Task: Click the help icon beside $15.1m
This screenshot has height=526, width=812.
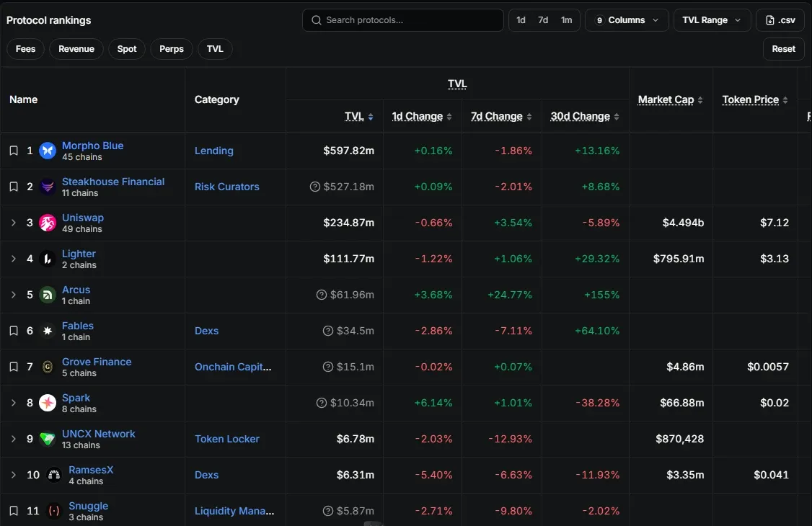Action: (328, 367)
